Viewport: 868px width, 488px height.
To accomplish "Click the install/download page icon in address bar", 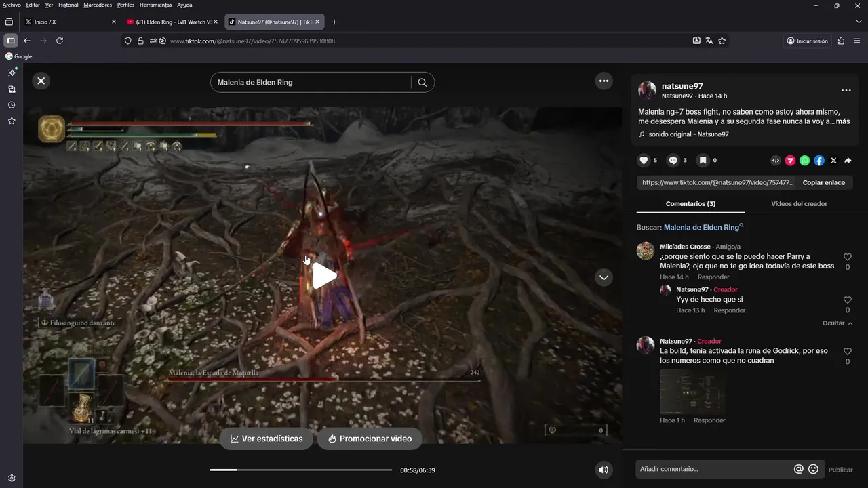I will tap(696, 41).
